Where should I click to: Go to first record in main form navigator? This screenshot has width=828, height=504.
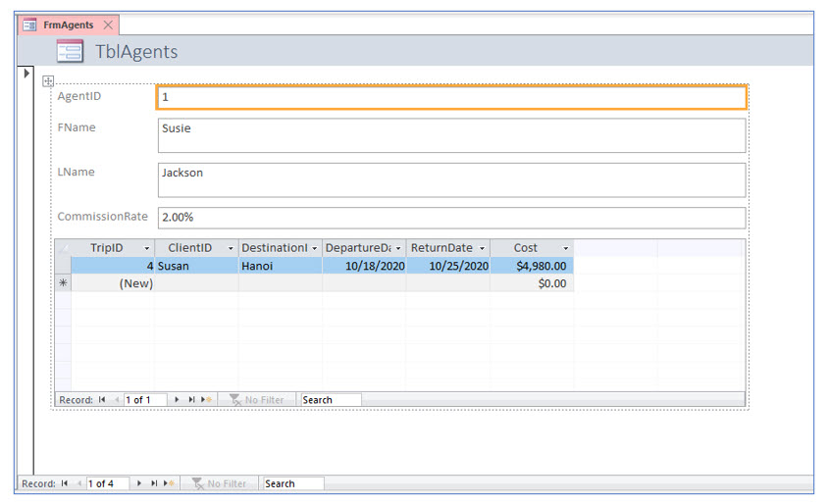click(x=65, y=483)
